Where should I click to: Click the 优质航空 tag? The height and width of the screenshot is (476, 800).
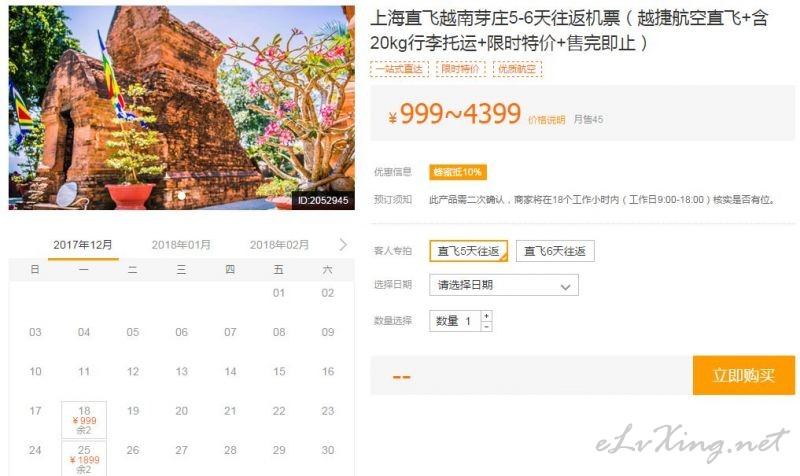(x=517, y=69)
